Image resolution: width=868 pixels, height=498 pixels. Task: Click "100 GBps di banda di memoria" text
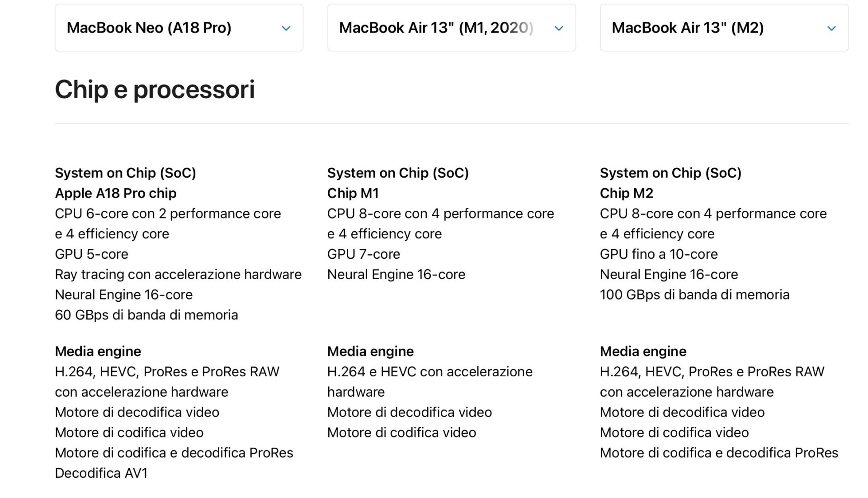tap(694, 295)
